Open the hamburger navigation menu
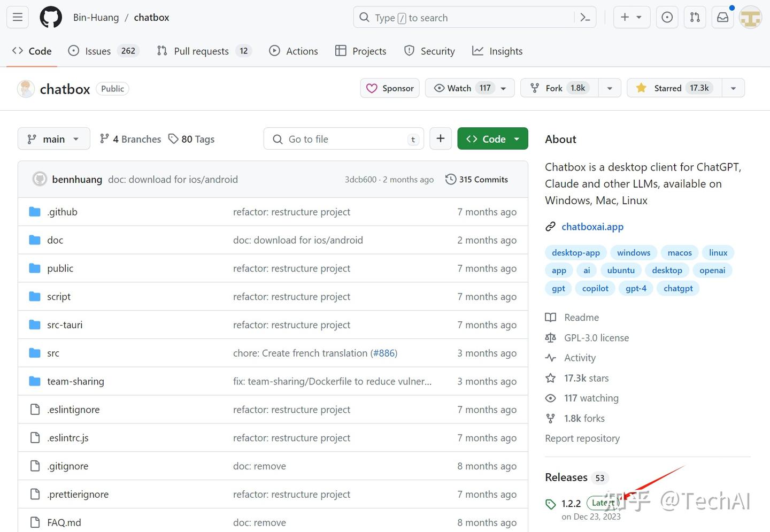 point(18,18)
